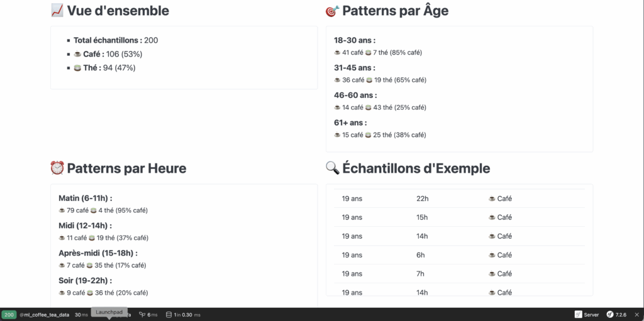Open the Symfony 7.2.6 version panel
The image size is (644, 321).
pos(616,315)
